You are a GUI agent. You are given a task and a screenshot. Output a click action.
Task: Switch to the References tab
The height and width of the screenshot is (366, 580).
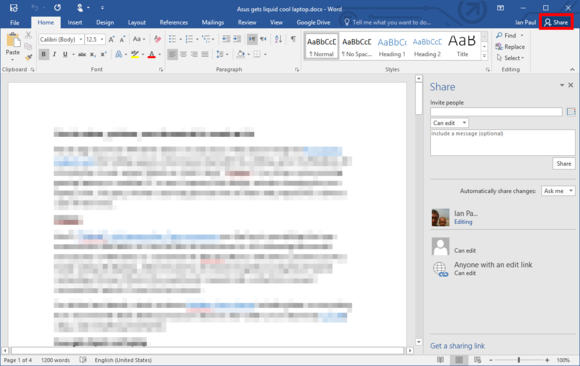coord(173,23)
